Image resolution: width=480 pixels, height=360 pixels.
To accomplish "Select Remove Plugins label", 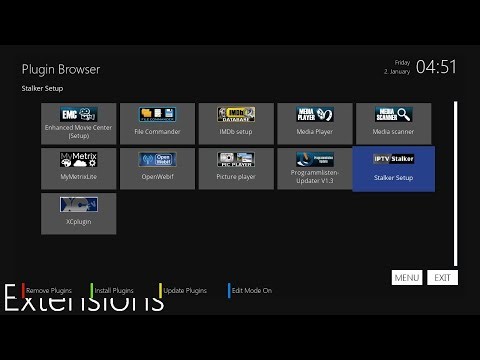I will click(49, 291).
